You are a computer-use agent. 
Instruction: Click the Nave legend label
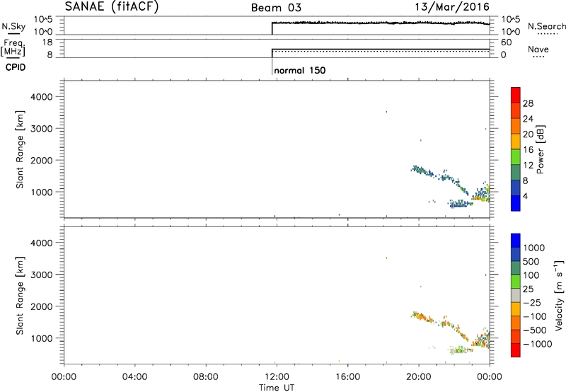(538, 49)
